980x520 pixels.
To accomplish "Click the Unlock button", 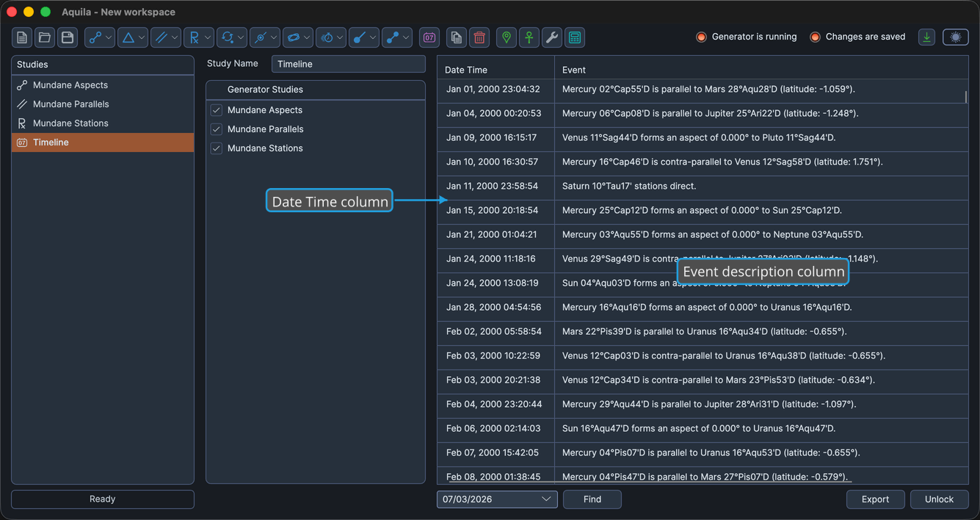I will click(939, 499).
